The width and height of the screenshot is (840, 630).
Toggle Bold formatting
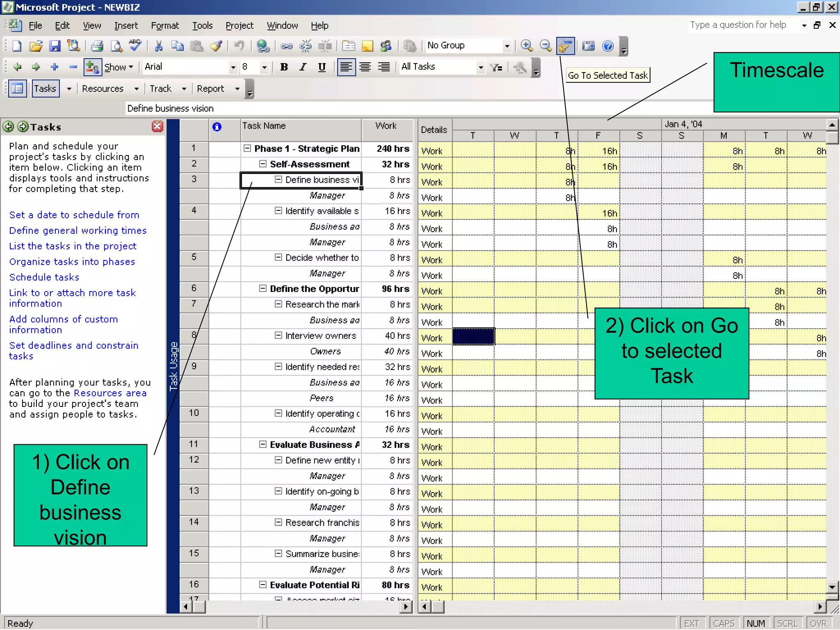point(284,67)
